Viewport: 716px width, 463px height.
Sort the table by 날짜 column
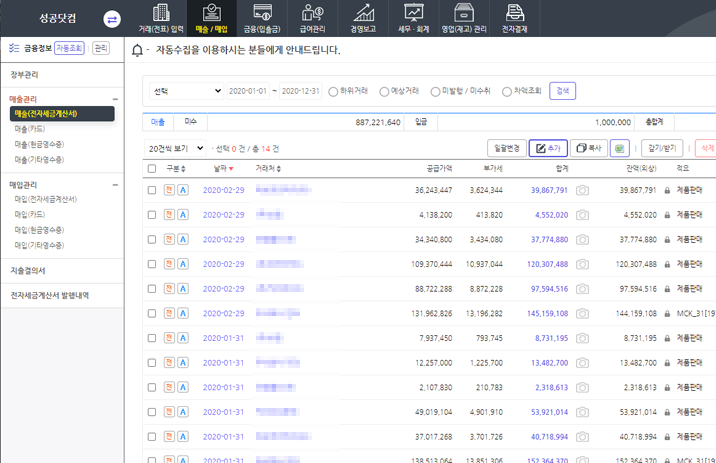coord(223,168)
